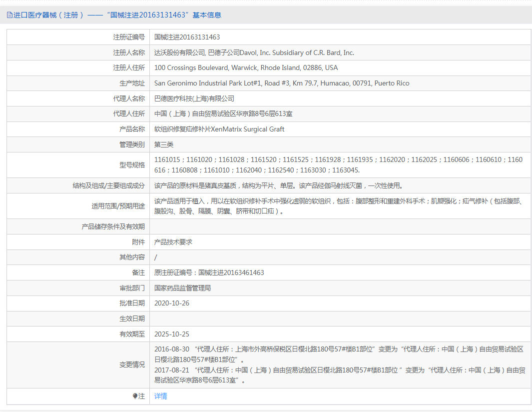Viewport: 532px width, 412px height.
Task: Click the 结构及组成/主要组成成分 label
Action: pos(108,185)
